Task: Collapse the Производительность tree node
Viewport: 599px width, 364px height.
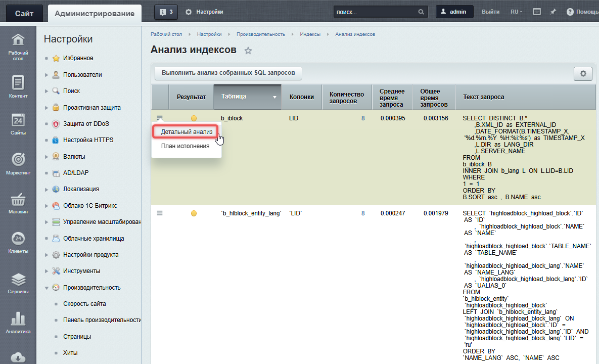Action: (x=47, y=288)
